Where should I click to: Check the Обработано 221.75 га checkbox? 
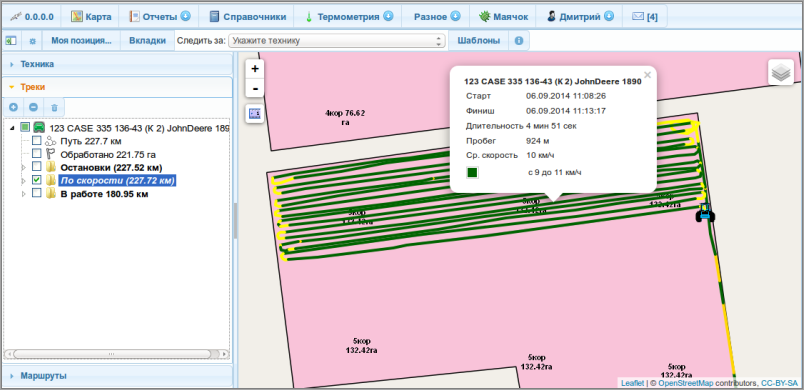click(36, 154)
